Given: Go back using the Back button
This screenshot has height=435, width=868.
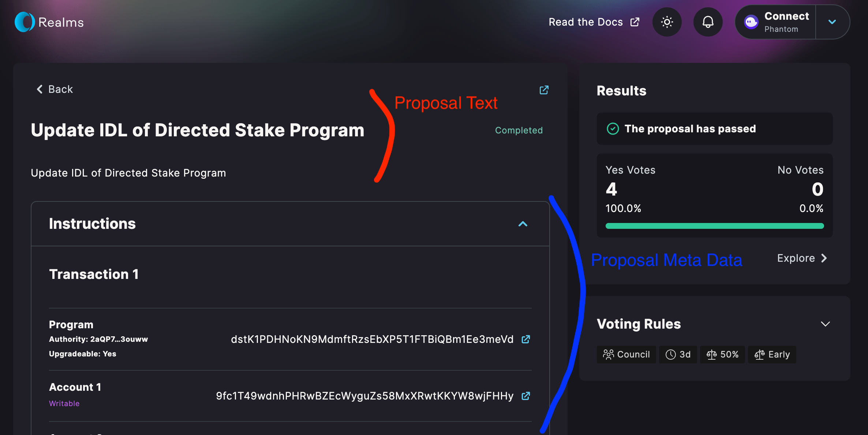Looking at the screenshot, I should point(55,89).
